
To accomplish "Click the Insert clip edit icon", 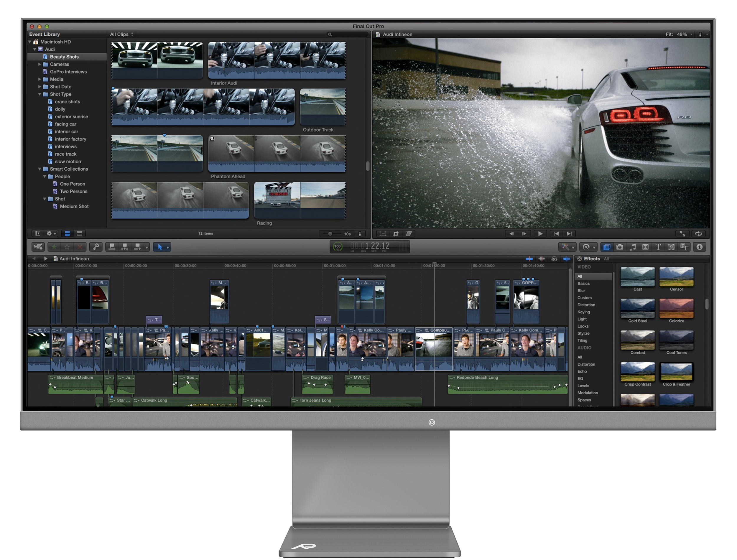I will 125,247.
